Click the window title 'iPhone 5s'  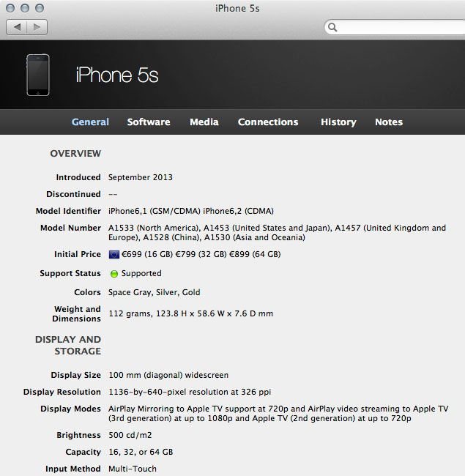tap(237, 9)
